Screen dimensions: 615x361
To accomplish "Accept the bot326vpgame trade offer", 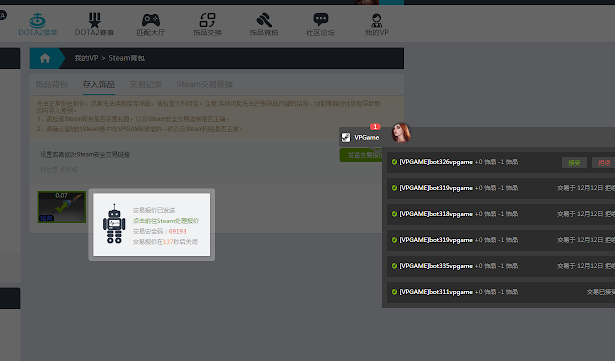I will (x=574, y=162).
